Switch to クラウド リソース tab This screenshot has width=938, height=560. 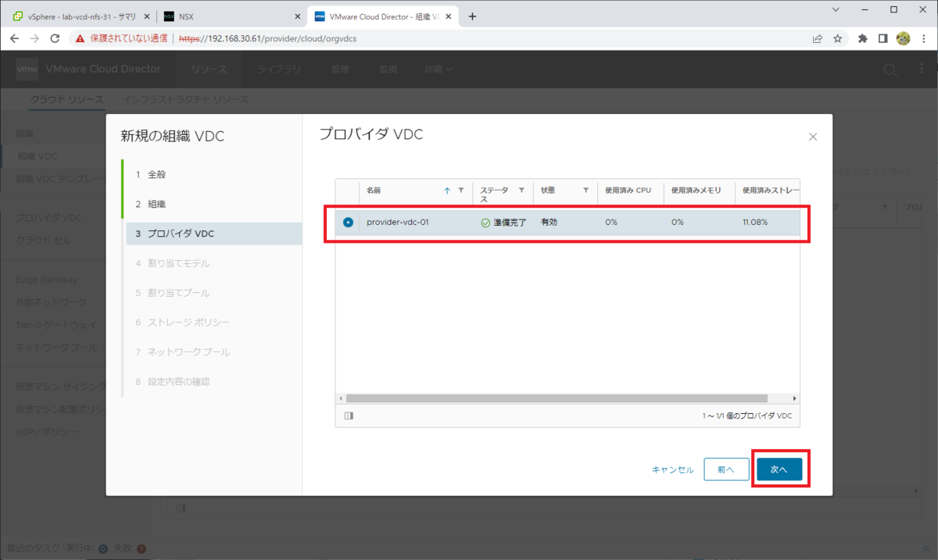pos(66,100)
